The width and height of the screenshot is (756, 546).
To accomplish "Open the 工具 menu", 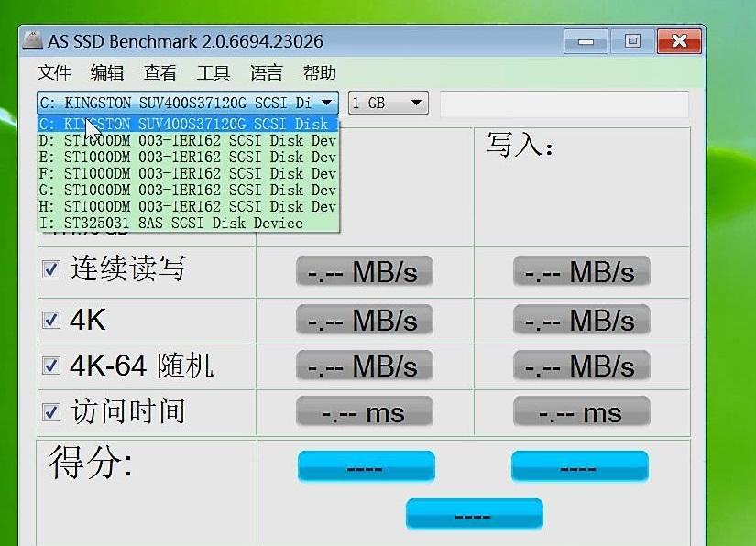I will [x=214, y=72].
